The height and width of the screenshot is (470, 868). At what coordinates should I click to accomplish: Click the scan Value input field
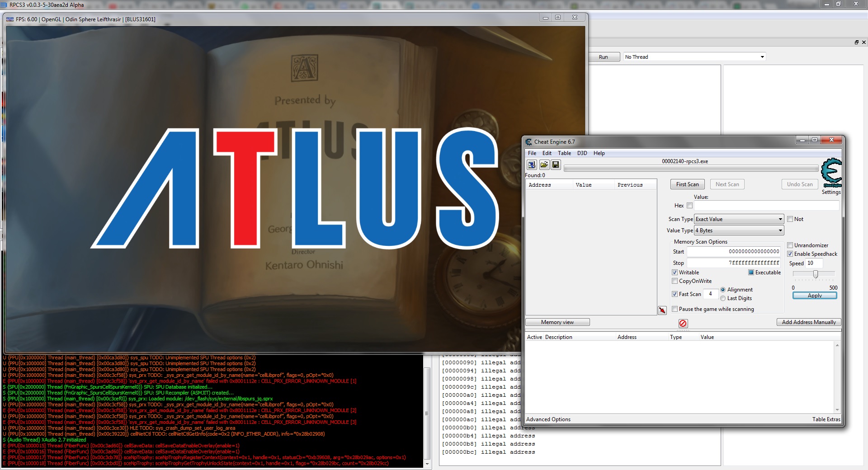(767, 206)
